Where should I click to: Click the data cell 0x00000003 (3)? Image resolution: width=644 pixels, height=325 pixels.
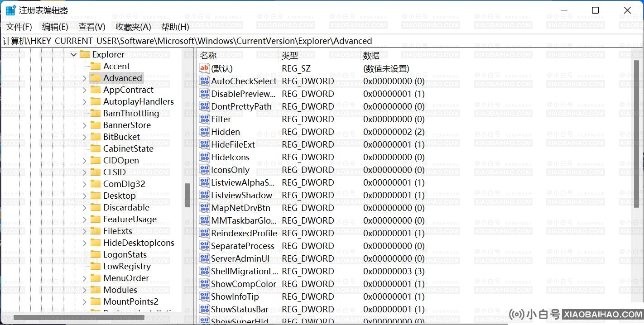click(394, 271)
